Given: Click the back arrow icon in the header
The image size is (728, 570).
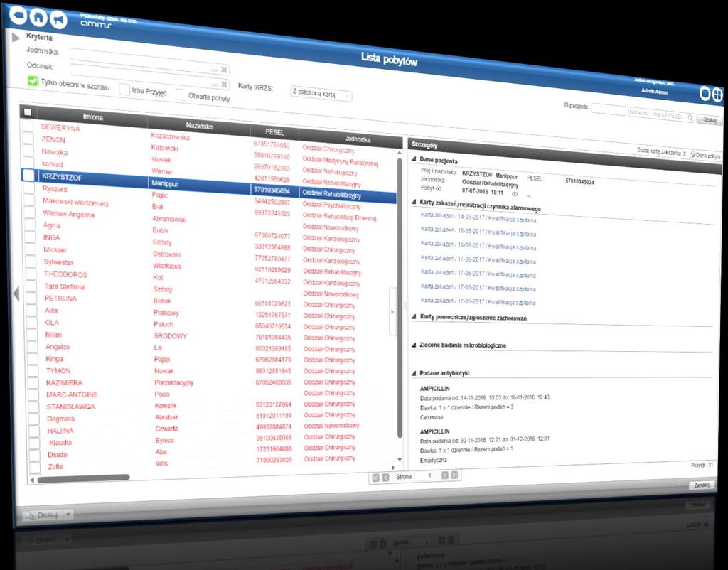Looking at the screenshot, I should 18,16.
